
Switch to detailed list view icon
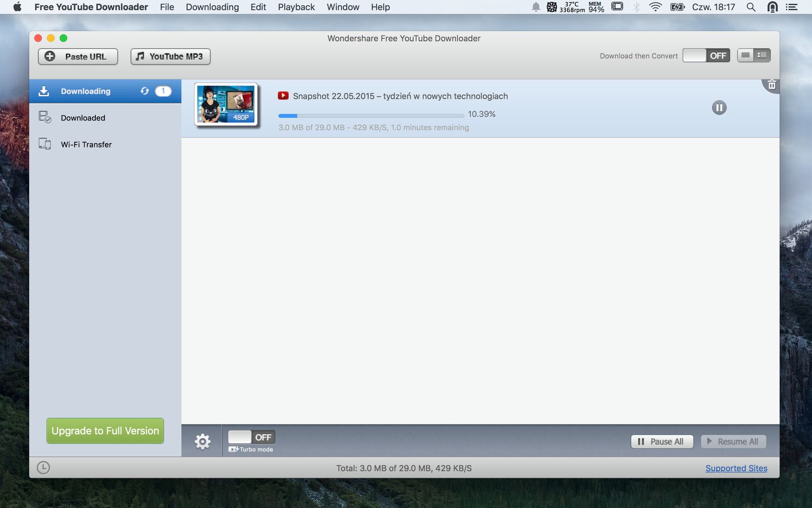762,55
